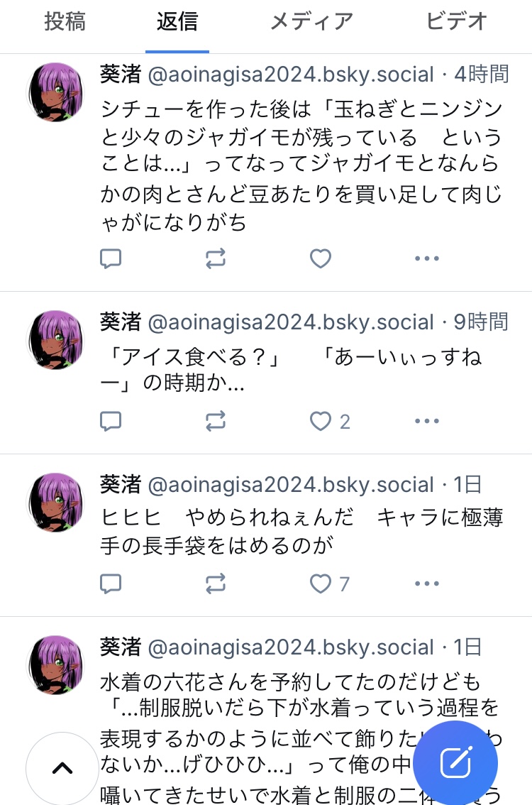Reply to the アイス食べる post
532x805 pixels.
pyautogui.click(x=110, y=422)
